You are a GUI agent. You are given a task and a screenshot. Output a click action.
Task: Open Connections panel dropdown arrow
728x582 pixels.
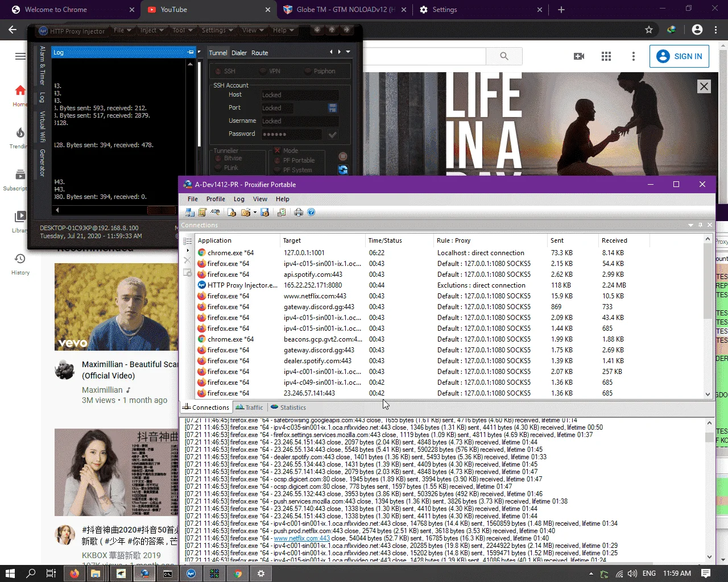[691, 225]
